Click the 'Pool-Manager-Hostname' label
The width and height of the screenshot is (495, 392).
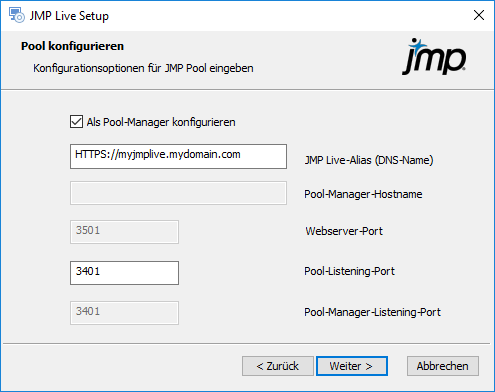coord(363,194)
